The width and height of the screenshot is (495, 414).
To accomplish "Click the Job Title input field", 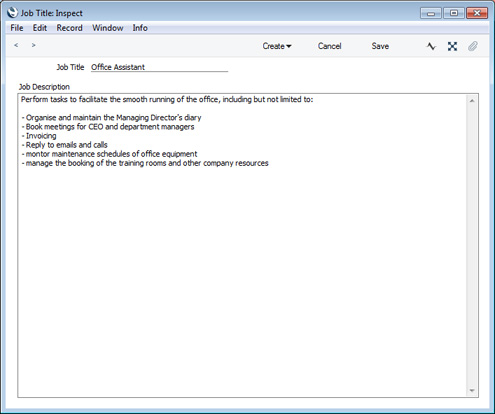I will coord(159,67).
